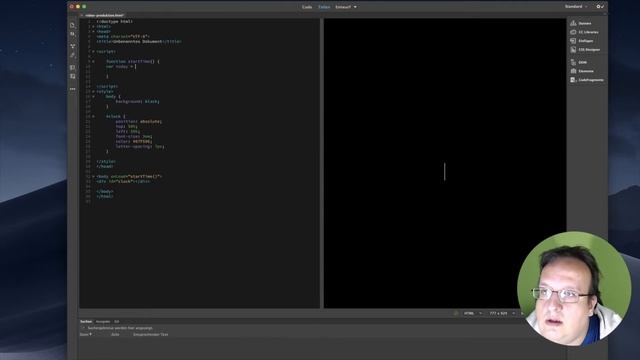
Task: Collapse the #clock CSS rule fold
Action: [93, 116]
